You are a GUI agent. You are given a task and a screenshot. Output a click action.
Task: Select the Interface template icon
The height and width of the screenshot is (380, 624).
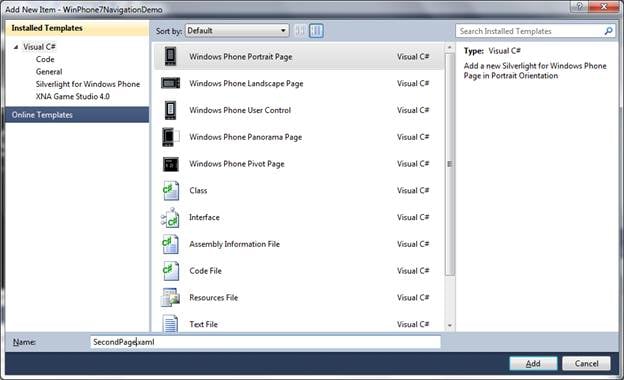pos(170,217)
